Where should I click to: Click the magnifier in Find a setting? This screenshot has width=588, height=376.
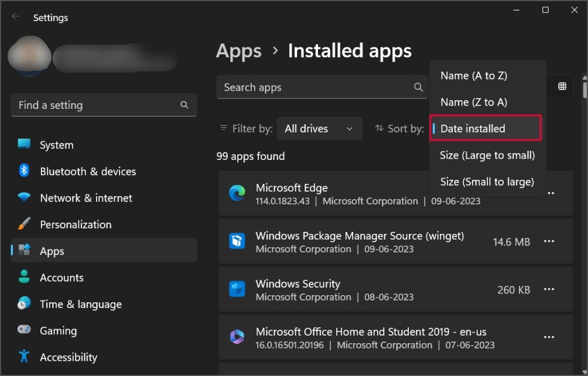click(x=184, y=105)
